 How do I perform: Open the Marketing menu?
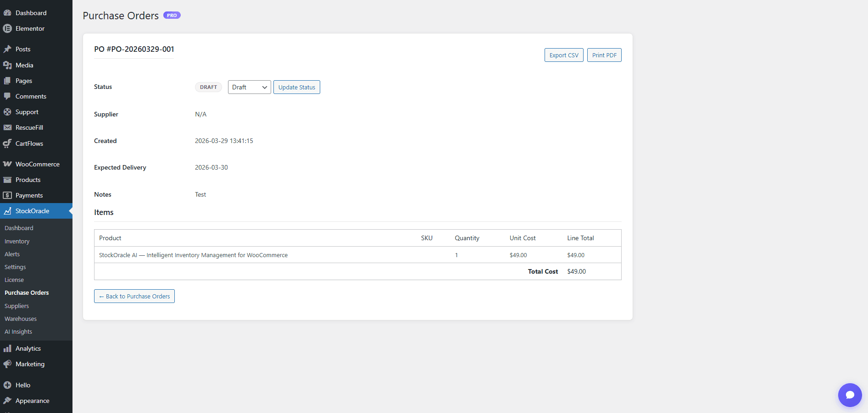click(30, 364)
